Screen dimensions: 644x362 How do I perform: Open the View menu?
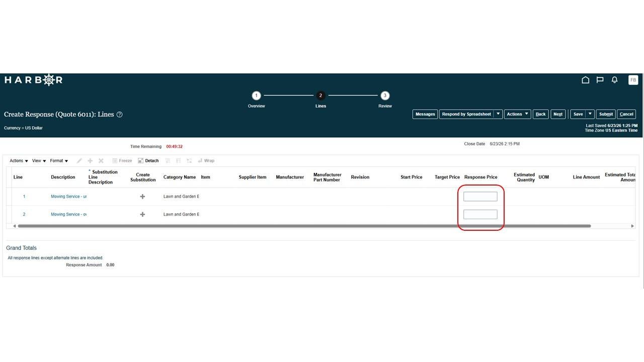pyautogui.click(x=39, y=161)
